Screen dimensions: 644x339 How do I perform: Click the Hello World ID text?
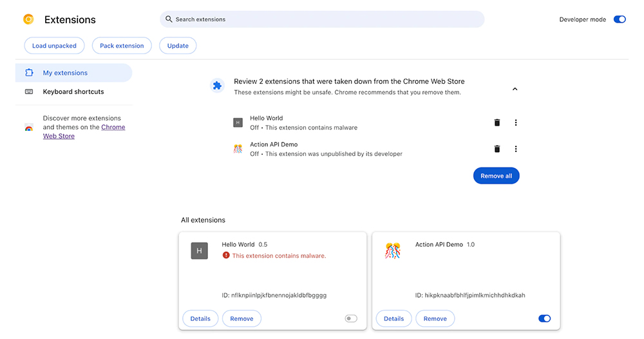274,295
